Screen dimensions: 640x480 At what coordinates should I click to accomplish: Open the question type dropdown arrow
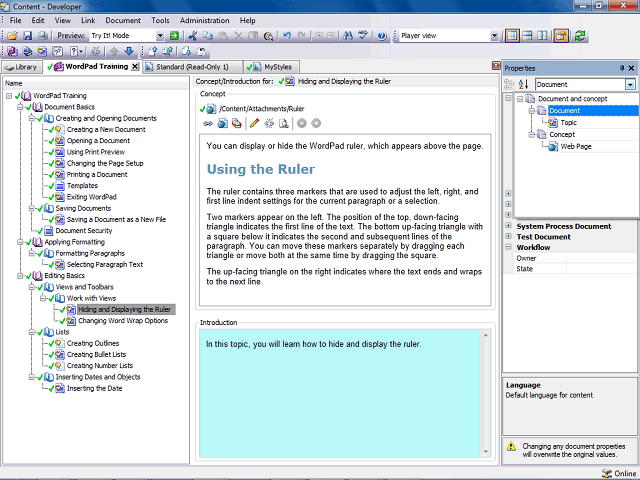point(81,51)
